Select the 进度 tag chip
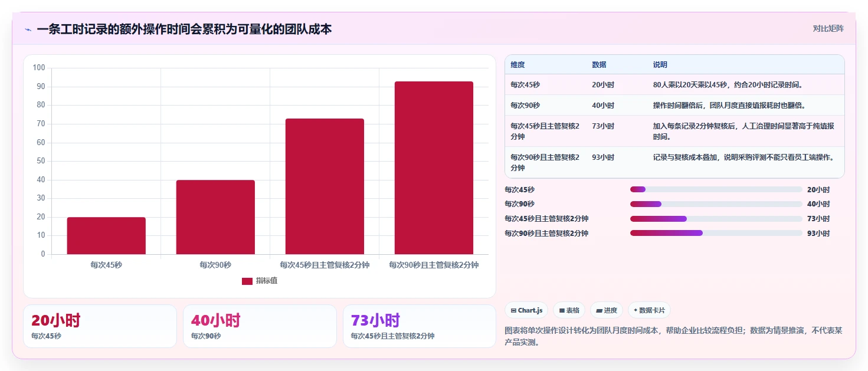Image resolution: width=868 pixels, height=371 pixels. click(x=607, y=310)
